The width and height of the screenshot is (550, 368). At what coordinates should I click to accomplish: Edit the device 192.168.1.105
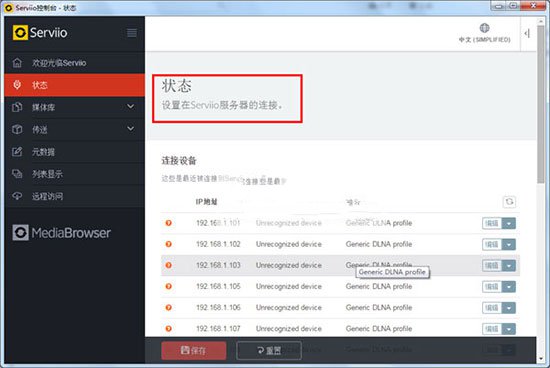pos(492,287)
